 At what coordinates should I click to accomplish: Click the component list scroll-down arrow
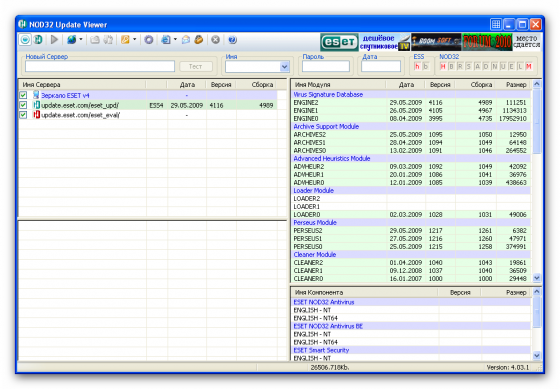pyautogui.click(x=536, y=355)
